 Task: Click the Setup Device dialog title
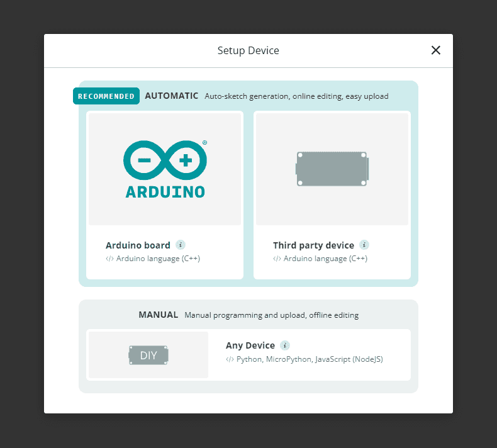click(248, 50)
